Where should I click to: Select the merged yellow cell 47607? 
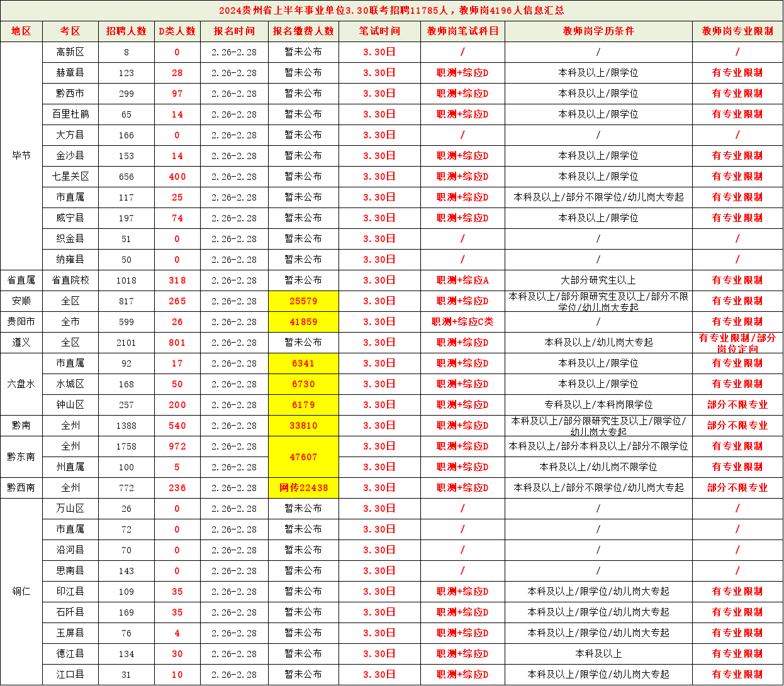[303, 457]
